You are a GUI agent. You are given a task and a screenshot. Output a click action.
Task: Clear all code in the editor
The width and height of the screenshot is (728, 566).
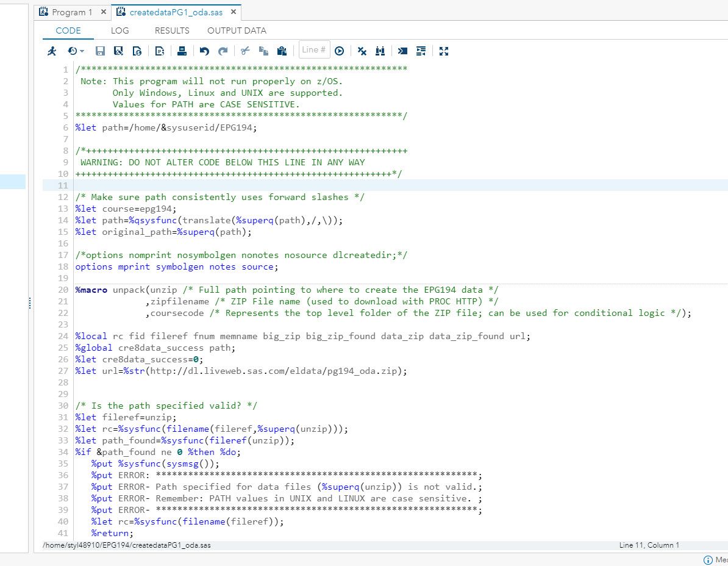[362, 51]
